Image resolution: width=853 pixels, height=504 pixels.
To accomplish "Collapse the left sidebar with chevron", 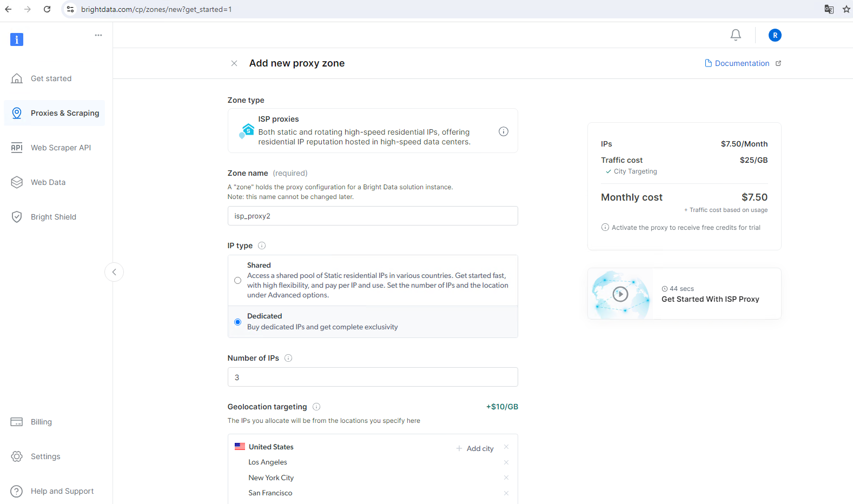I will (114, 272).
